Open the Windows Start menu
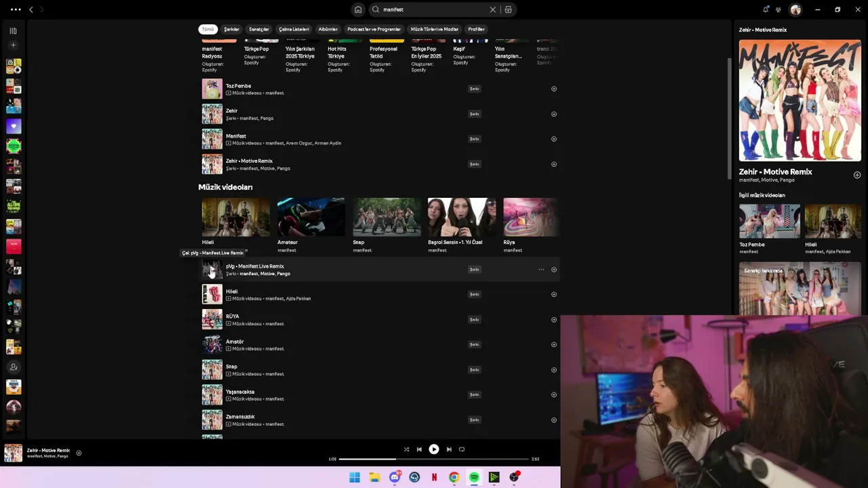The height and width of the screenshot is (488, 868). [x=355, y=478]
